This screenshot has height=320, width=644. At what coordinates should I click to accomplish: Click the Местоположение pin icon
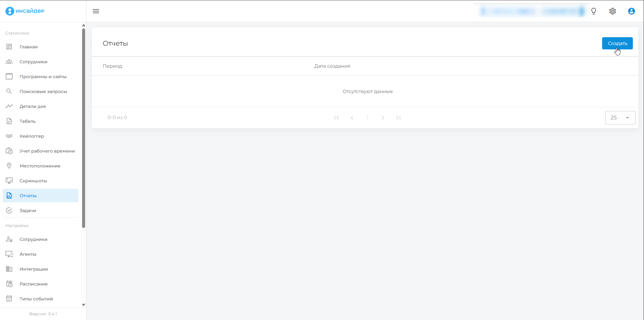tap(9, 166)
